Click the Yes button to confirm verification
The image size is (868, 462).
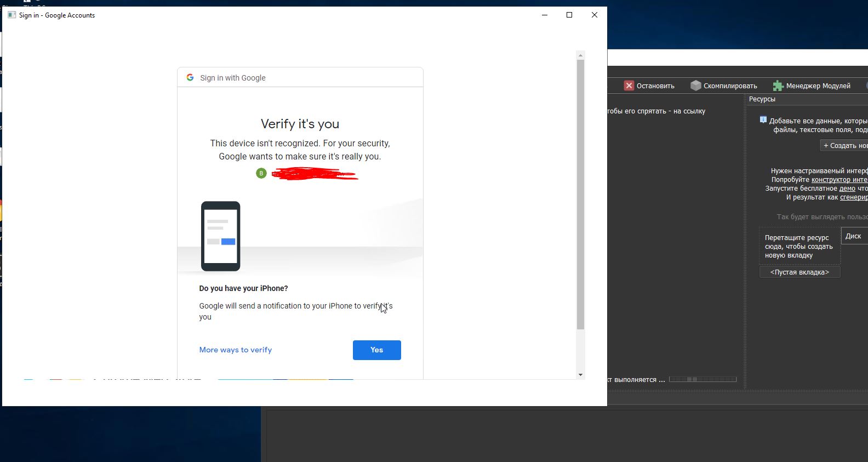(376, 350)
